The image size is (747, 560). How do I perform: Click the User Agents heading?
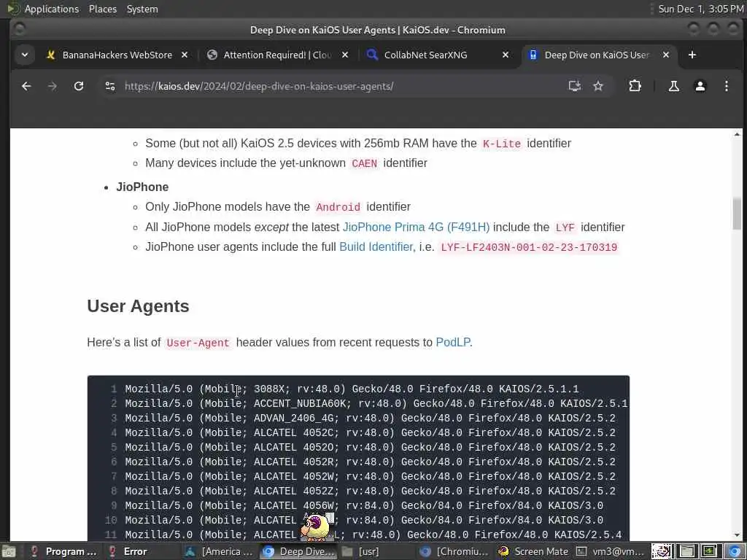(x=138, y=306)
